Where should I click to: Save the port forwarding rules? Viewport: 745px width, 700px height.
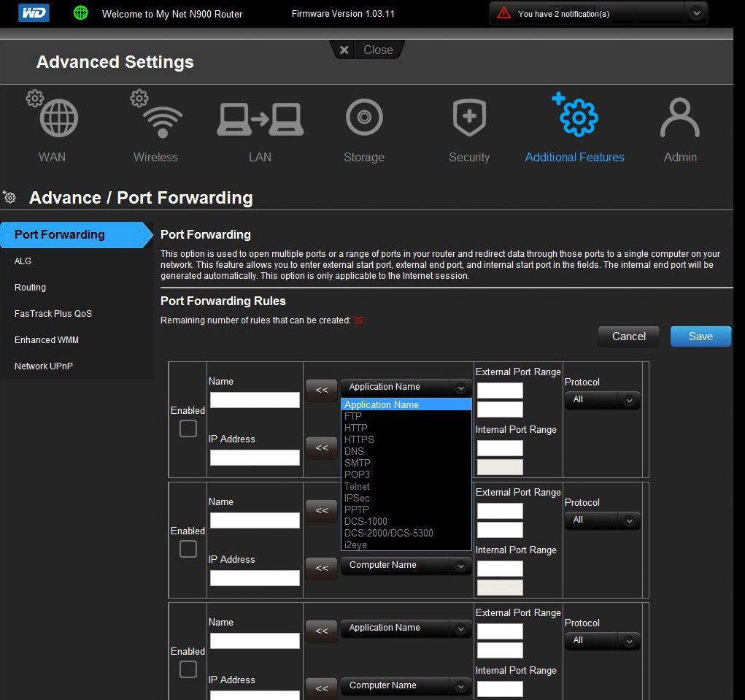[x=700, y=336]
